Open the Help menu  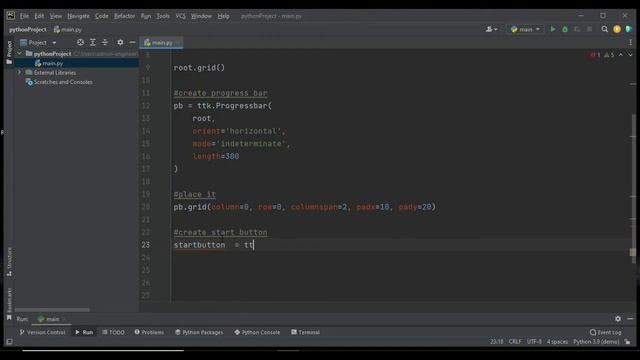223,16
